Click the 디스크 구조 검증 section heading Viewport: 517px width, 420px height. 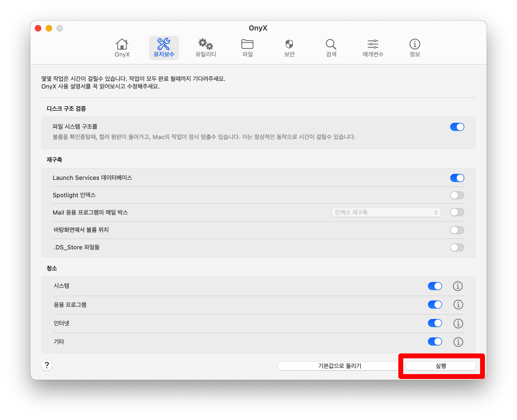point(66,109)
